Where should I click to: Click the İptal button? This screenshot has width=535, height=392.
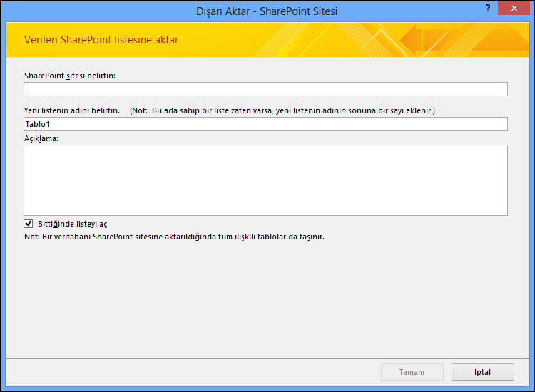(x=482, y=372)
